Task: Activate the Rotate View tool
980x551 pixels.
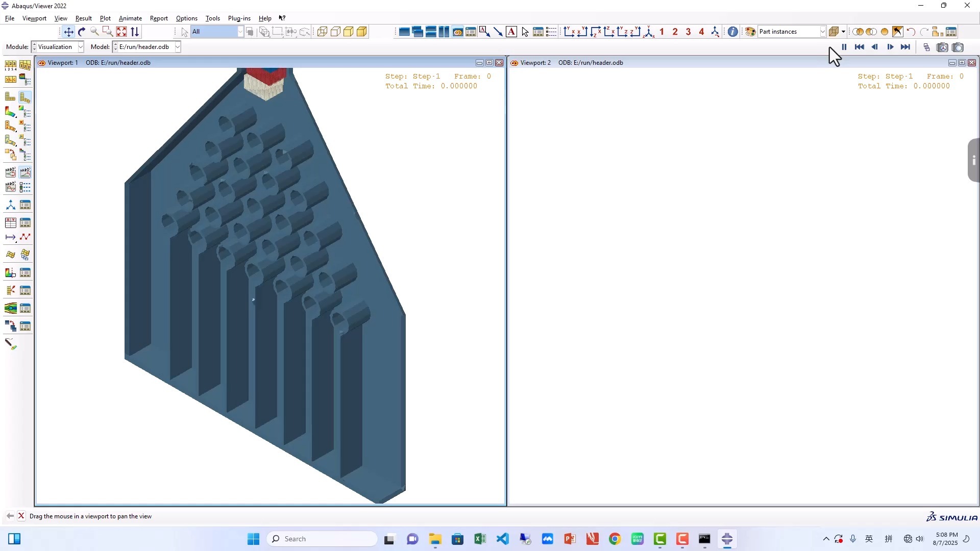Action: (82, 31)
